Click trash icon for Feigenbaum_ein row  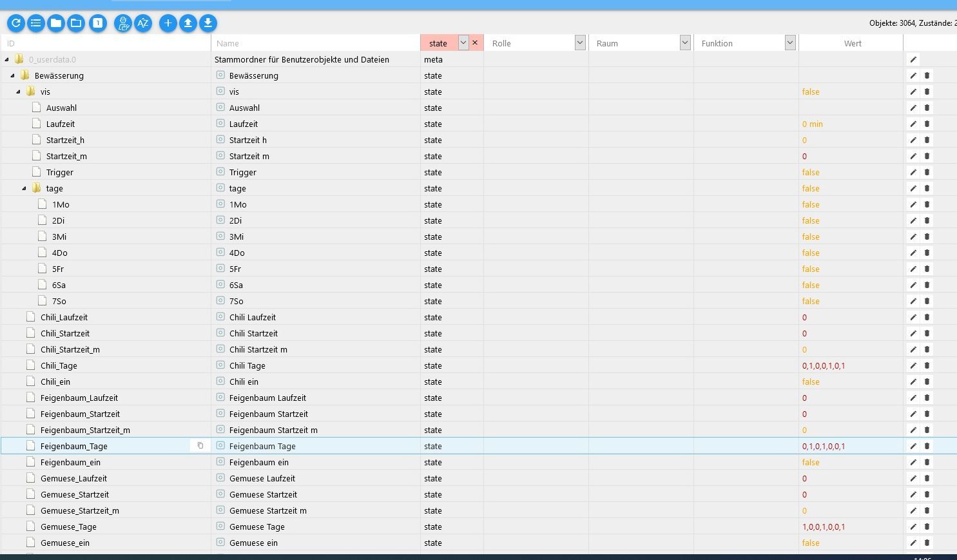pyautogui.click(x=927, y=462)
